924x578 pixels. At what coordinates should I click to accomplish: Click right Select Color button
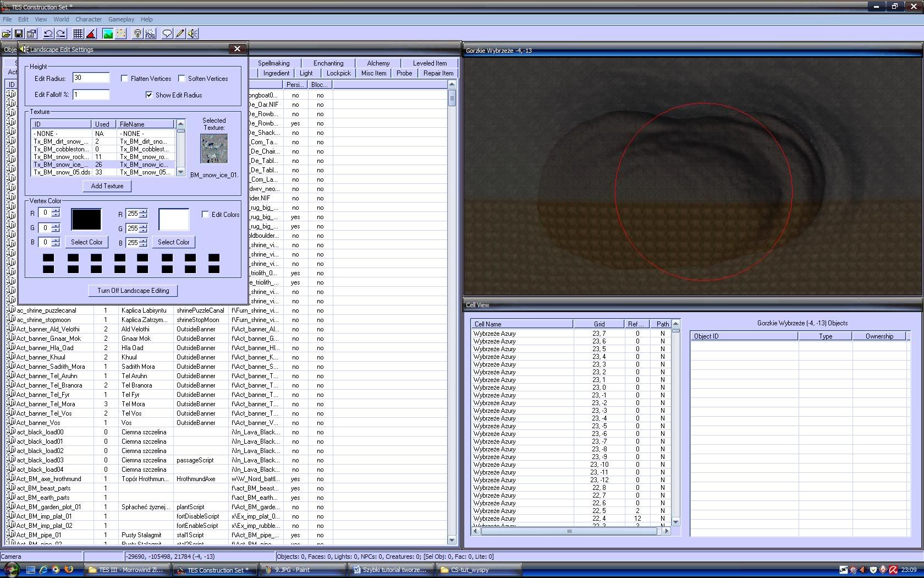(174, 242)
